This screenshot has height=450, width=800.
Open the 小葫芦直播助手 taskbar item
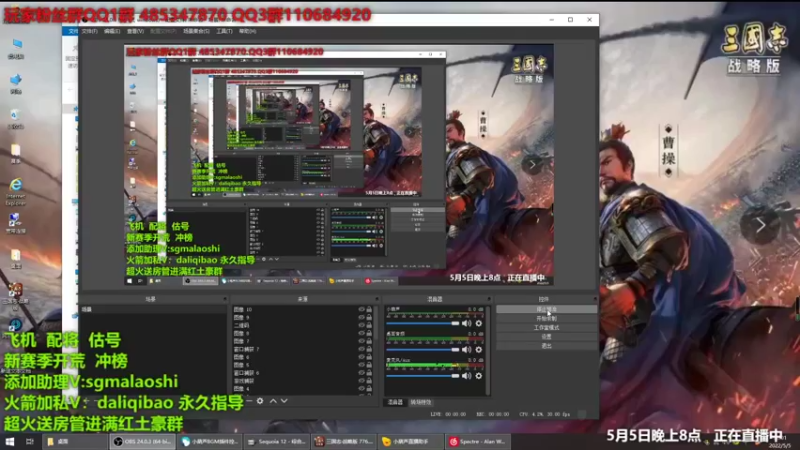click(x=411, y=441)
